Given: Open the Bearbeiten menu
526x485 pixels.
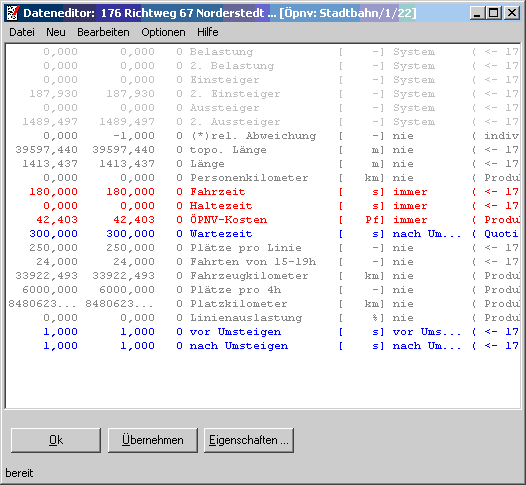Looking at the screenshot, I should [103, 32].
